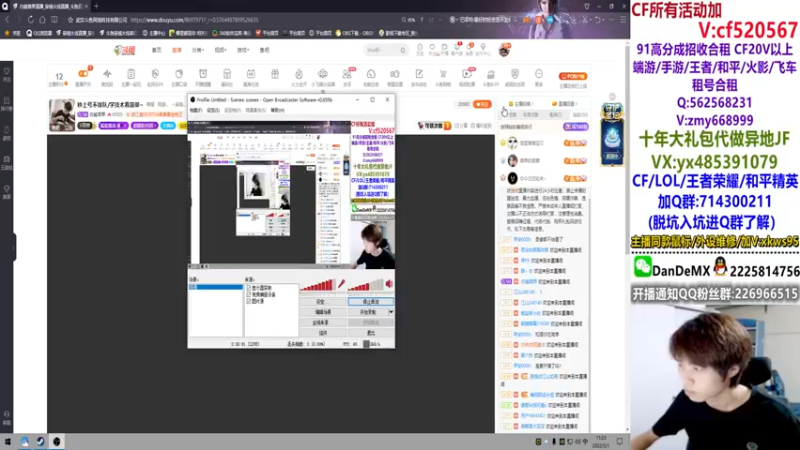Click the browser back arrow
800x450 pixels.
tap(7, 20)
